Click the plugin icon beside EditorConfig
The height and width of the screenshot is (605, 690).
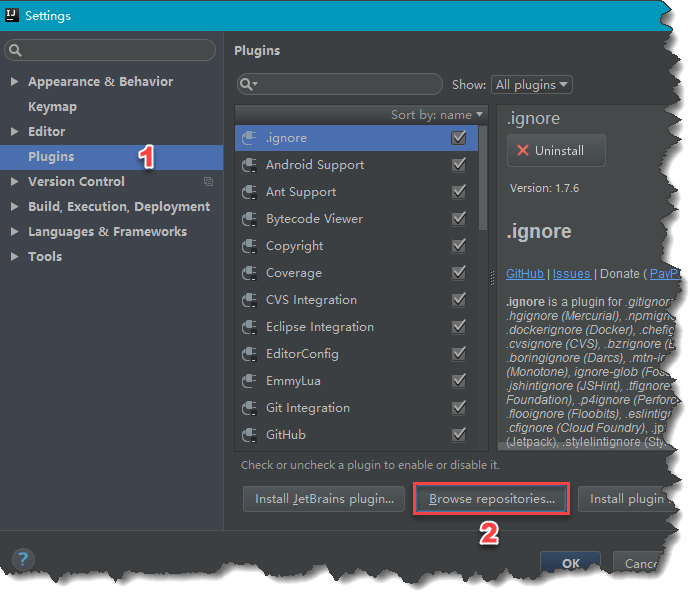249,354
